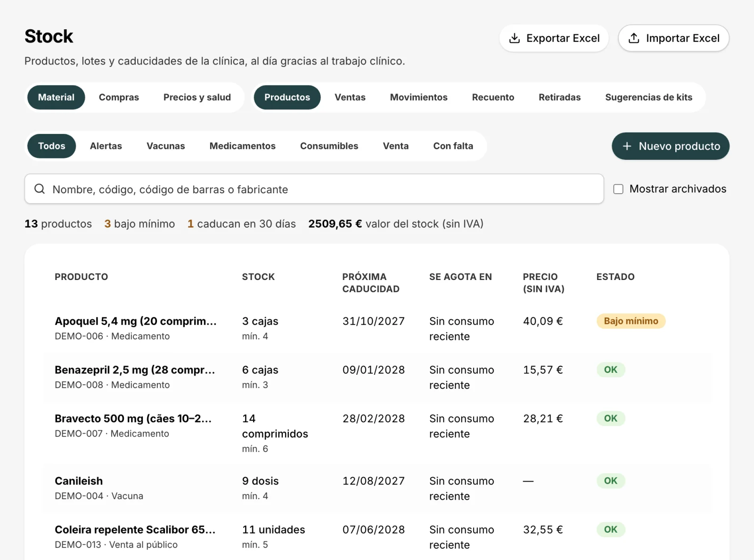Switch to the Compras tab
The image size is (754, 560).
[x=119, y=97]
